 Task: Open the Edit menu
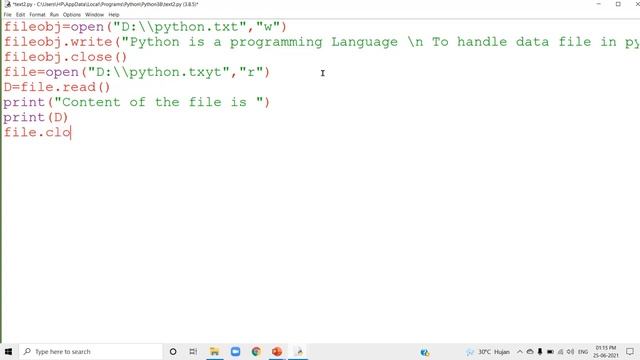tap(20, 15)
